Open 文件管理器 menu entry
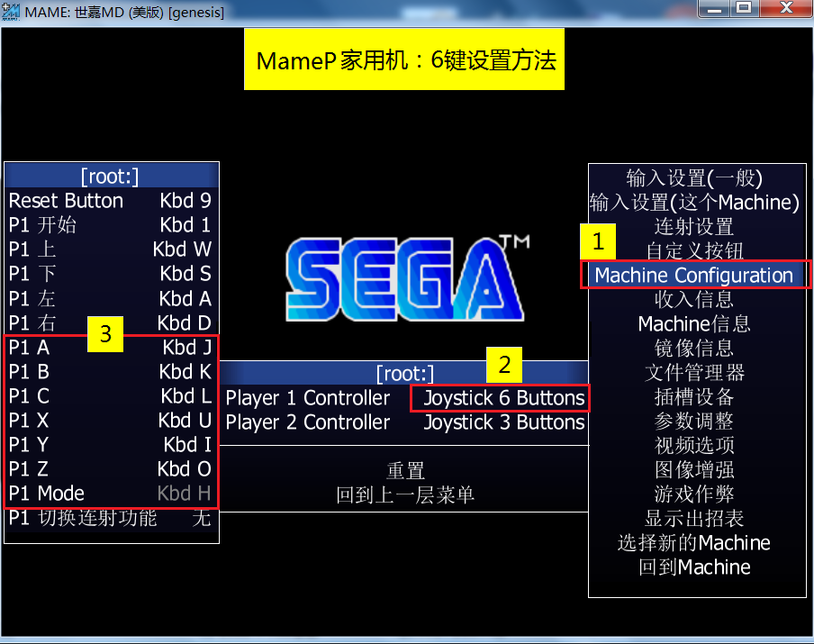This screenshot has height=644, width=814. coord(694,373)
